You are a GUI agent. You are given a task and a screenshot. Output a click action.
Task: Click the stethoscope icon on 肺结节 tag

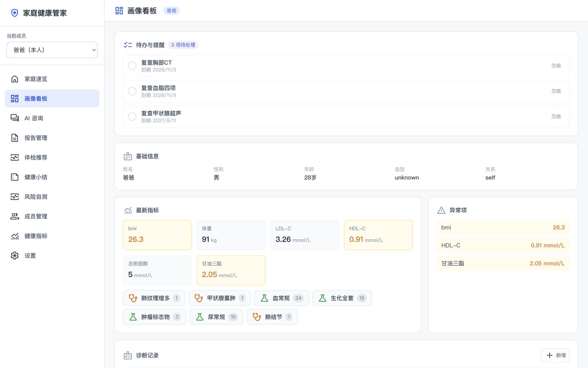coord(257,317)
